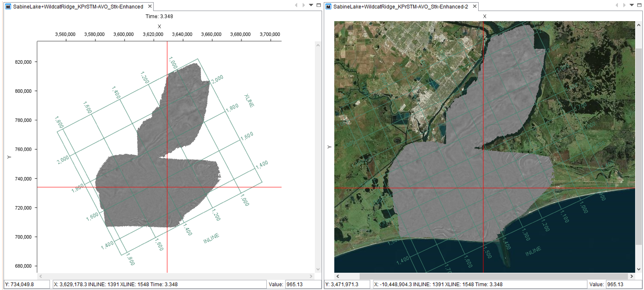Click the satellite view vertical scrollbar thumb
Image resolution: width=644 pixels, height=290 pixels.
point(639,147)
